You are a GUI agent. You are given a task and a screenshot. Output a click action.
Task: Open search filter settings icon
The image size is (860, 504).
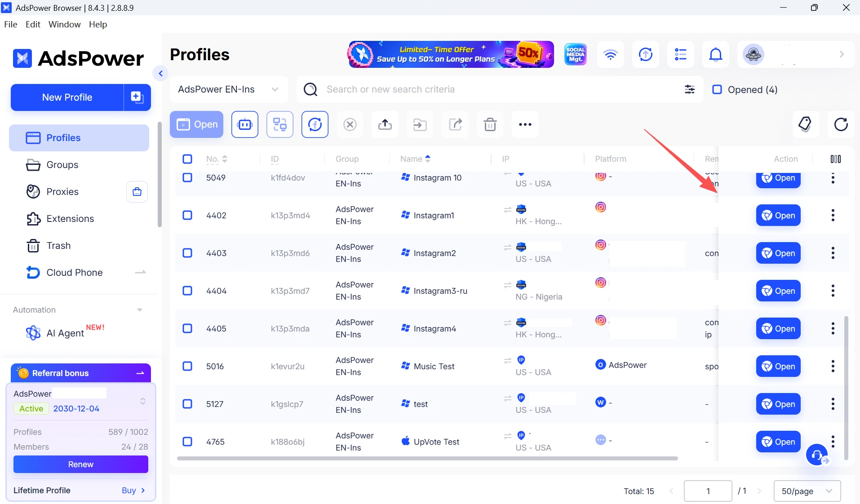point(690,89)
